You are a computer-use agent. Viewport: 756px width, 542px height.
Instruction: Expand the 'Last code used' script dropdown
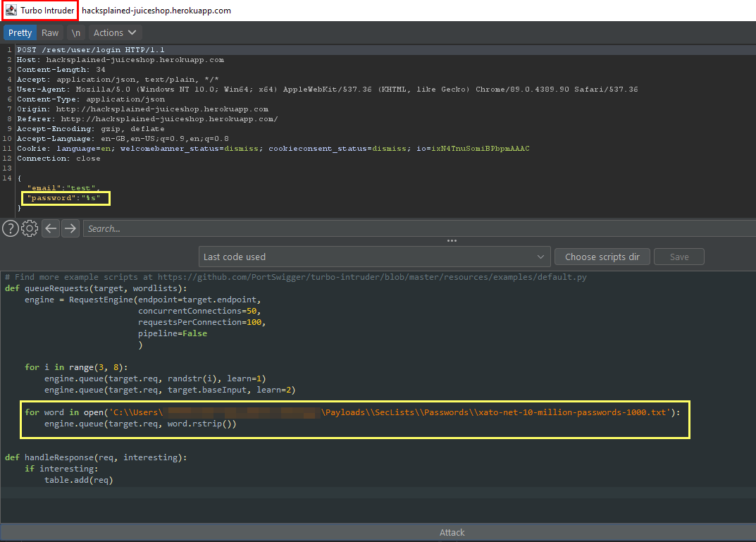tap(374, 257)
